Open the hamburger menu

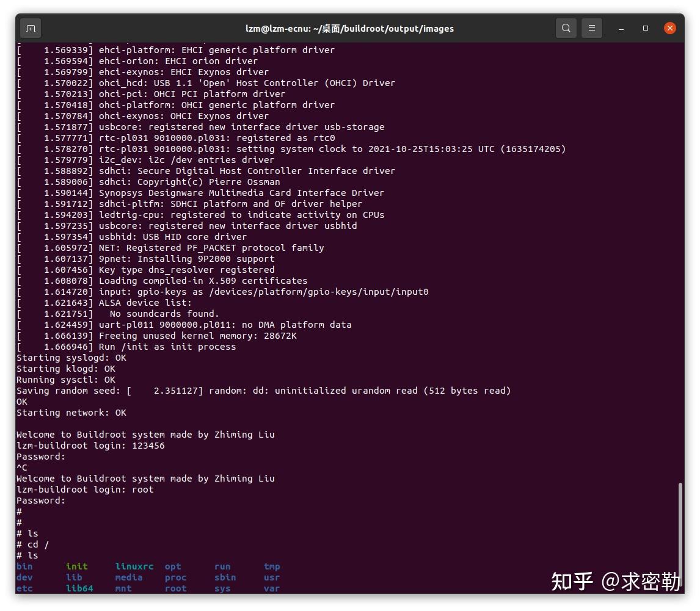click(591, 28)
